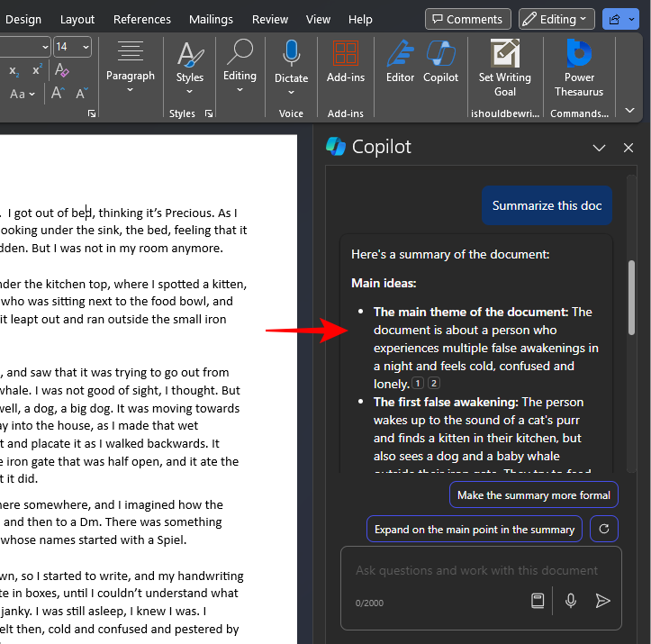Click Make the summary more formal
This screenshot has width=651, height=644.
[534, 495]
